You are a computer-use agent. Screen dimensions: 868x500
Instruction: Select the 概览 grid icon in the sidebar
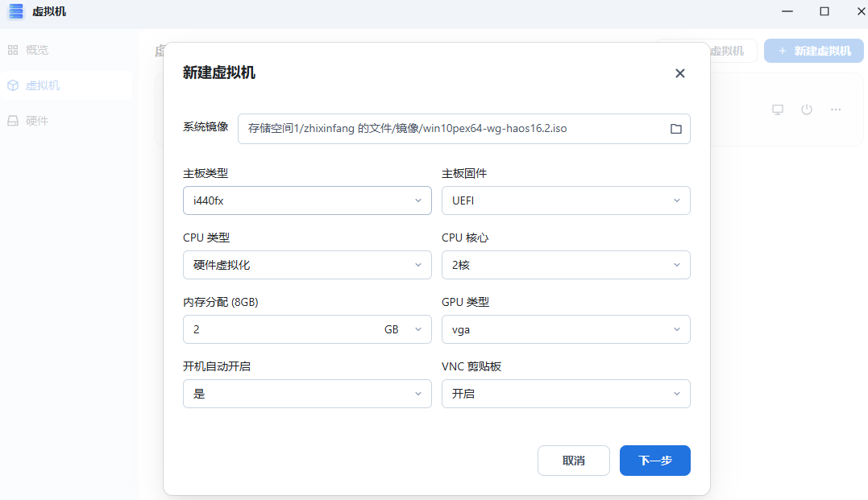[x=13, y=49]
